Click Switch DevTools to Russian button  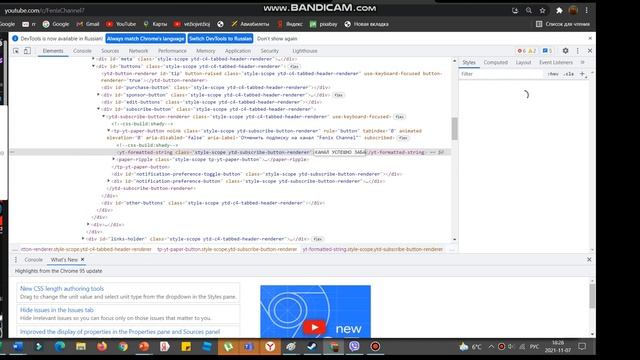click(x=220, y=38)
